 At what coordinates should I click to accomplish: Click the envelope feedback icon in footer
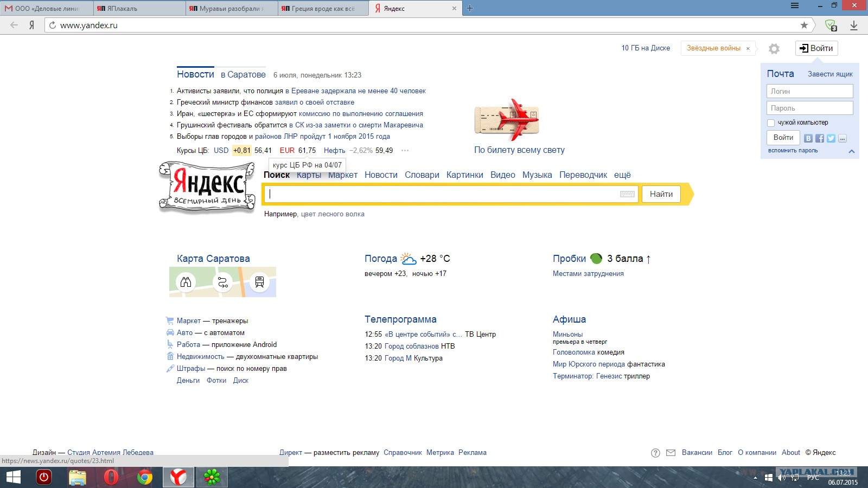pos(671,453)
